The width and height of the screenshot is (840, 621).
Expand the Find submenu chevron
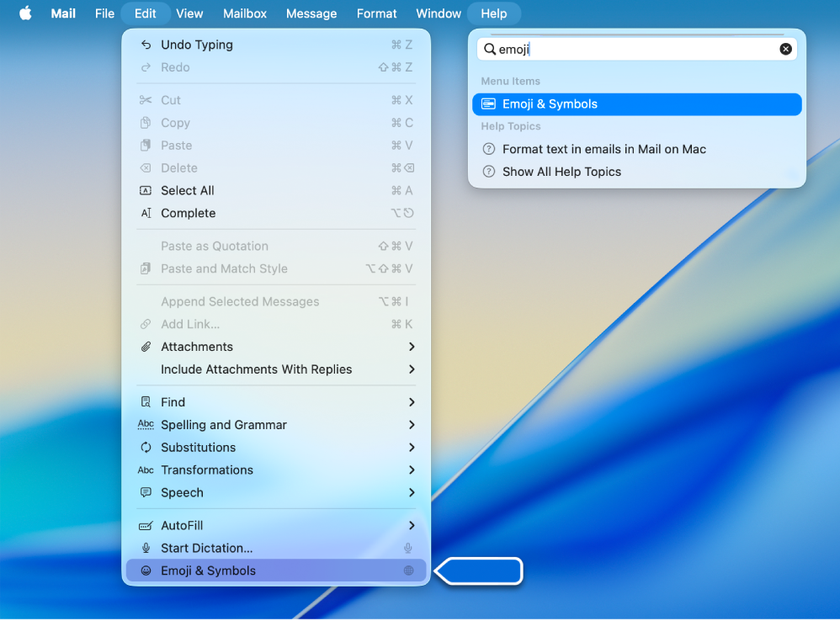click(411, 401)
